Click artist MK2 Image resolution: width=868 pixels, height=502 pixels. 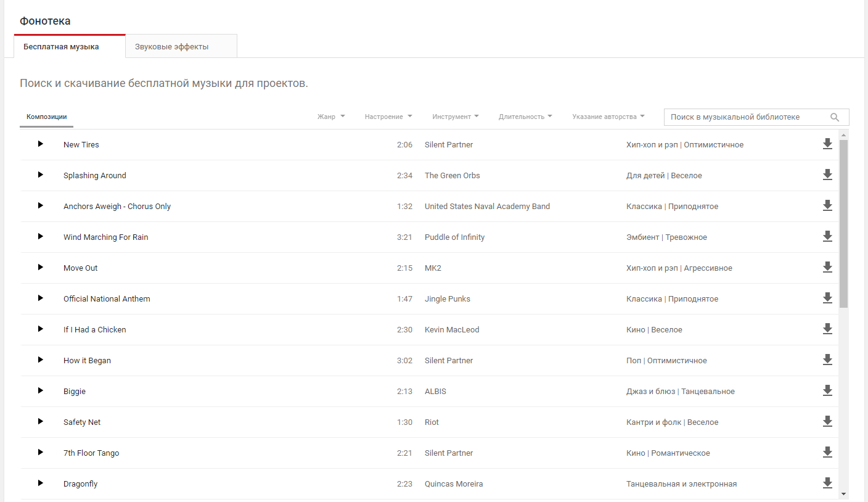[433, 268]
